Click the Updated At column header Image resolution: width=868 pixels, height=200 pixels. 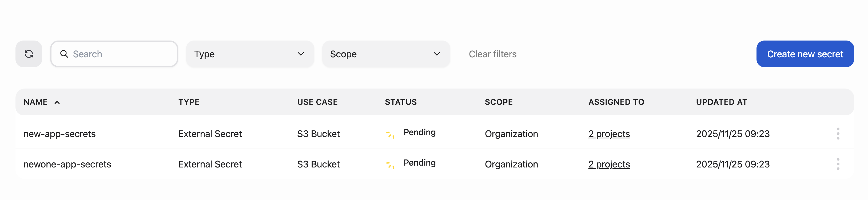722,102
